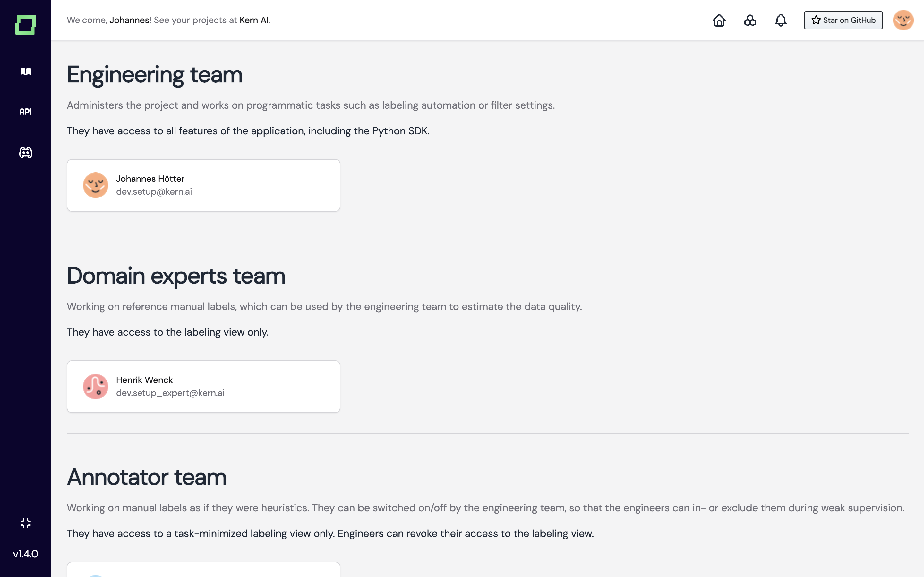This screenshot has height=577, width=924.
Task: Click the v1.4.0 version label
Action: click(x=26, y=554)
